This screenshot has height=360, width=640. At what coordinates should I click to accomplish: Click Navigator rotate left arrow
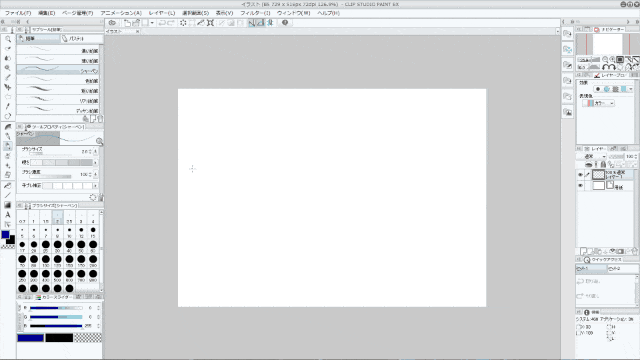(605, 67)
